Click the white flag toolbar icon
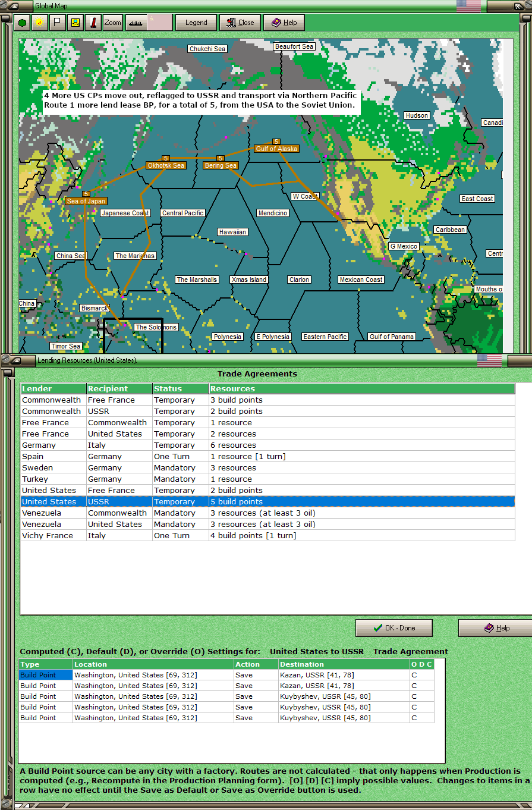 coord(58,23)
